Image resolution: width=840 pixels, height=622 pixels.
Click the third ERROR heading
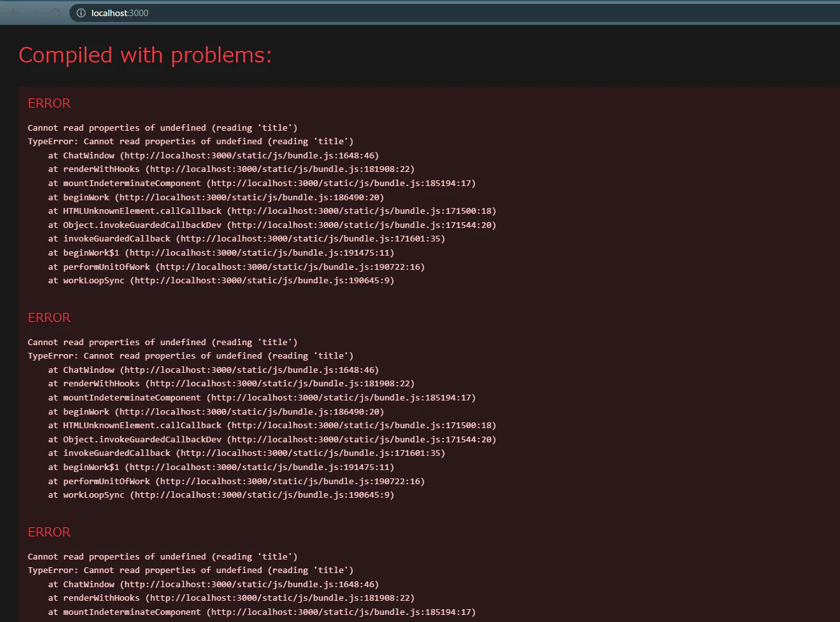click(x=49, y=532)
